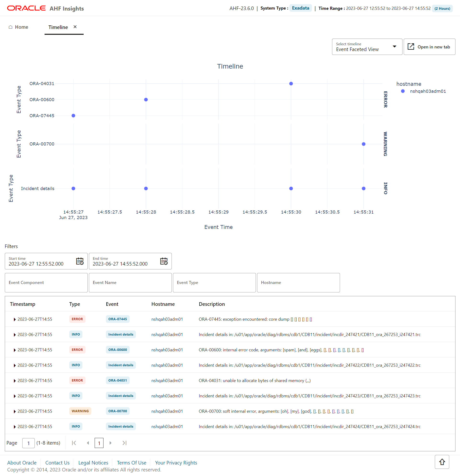Click the ORA-07445 point on timeline
Image resolution: width=460 pixels, height=476 pixels.
click(x=73, y=116)
